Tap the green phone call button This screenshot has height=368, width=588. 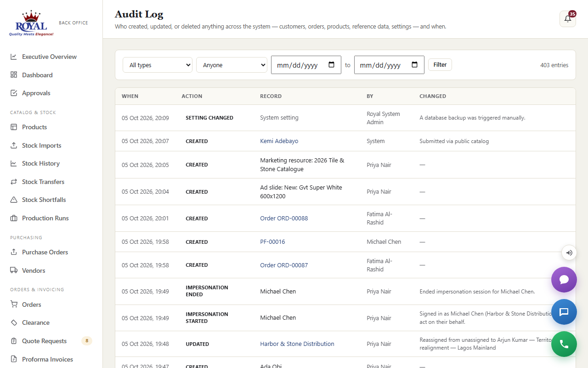coord(564,344)
